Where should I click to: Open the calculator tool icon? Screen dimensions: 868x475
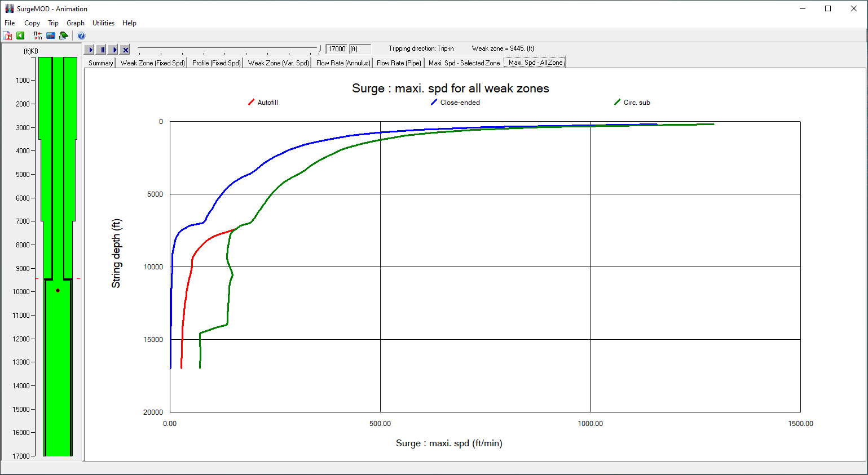(51, 35)
